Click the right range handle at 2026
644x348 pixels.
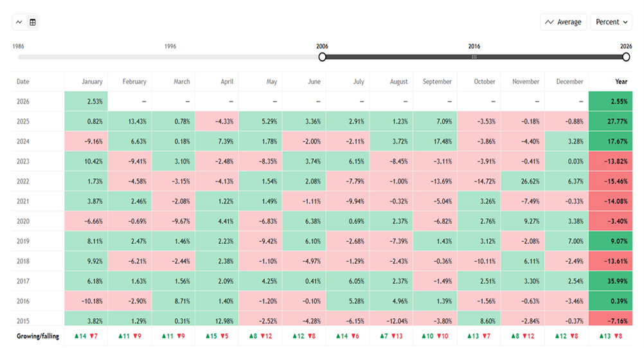[626, 57]
